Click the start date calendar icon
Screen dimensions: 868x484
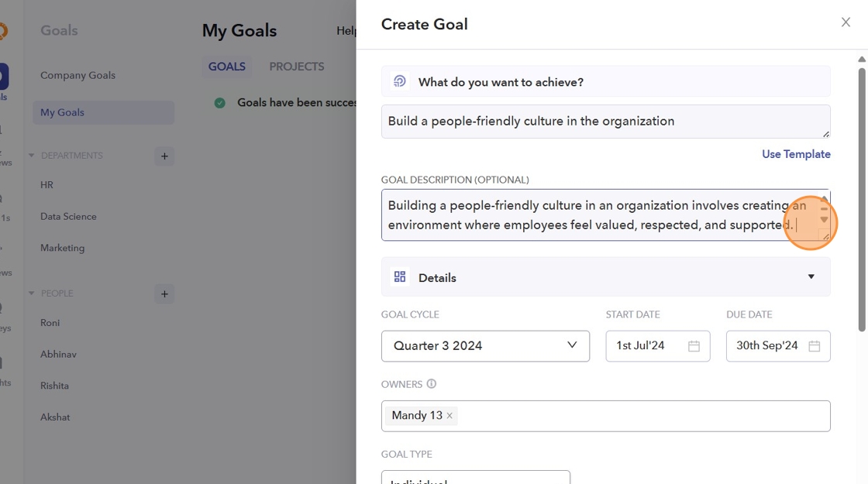click(694, 346)
